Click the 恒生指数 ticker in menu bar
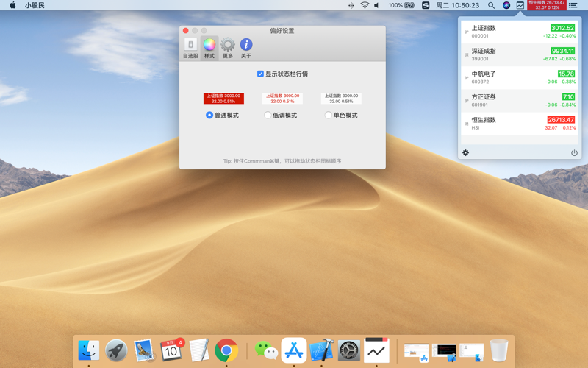 click(547, 5)
